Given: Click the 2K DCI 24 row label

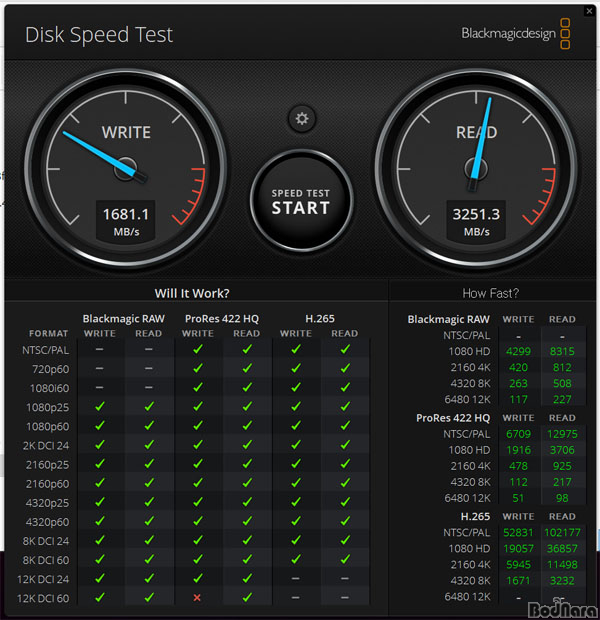Looking at the screenshot, I should tap(46, 446).
